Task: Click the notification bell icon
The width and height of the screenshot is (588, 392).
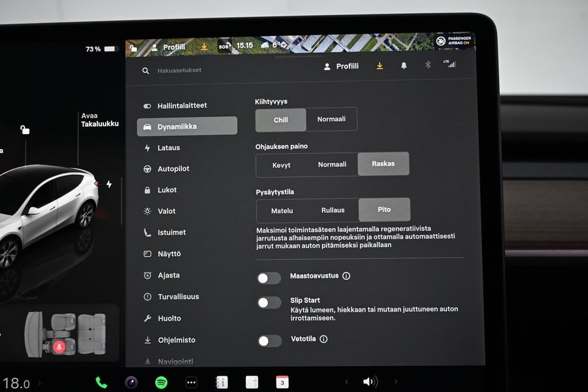Action: coord(404,65)
